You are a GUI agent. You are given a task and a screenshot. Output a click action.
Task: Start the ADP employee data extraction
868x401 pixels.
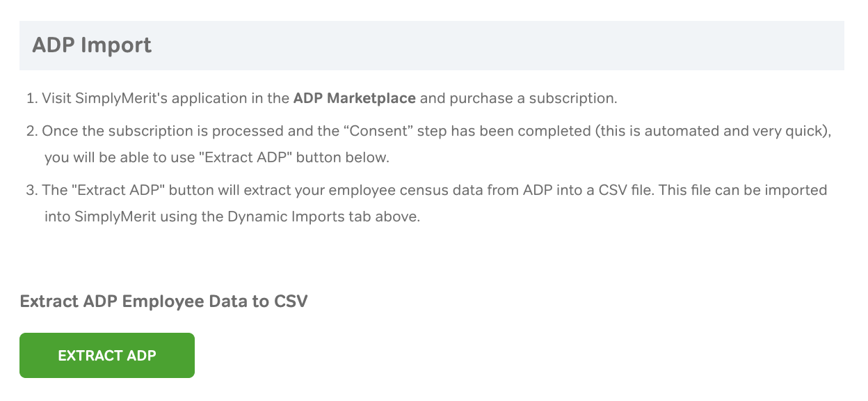[106, 355]
